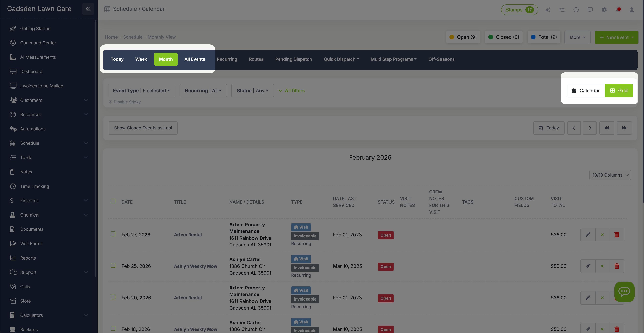This screenshot has height=333, width=644.
Task: Click the Open (9) yellow status indicator
Action: 463,37
